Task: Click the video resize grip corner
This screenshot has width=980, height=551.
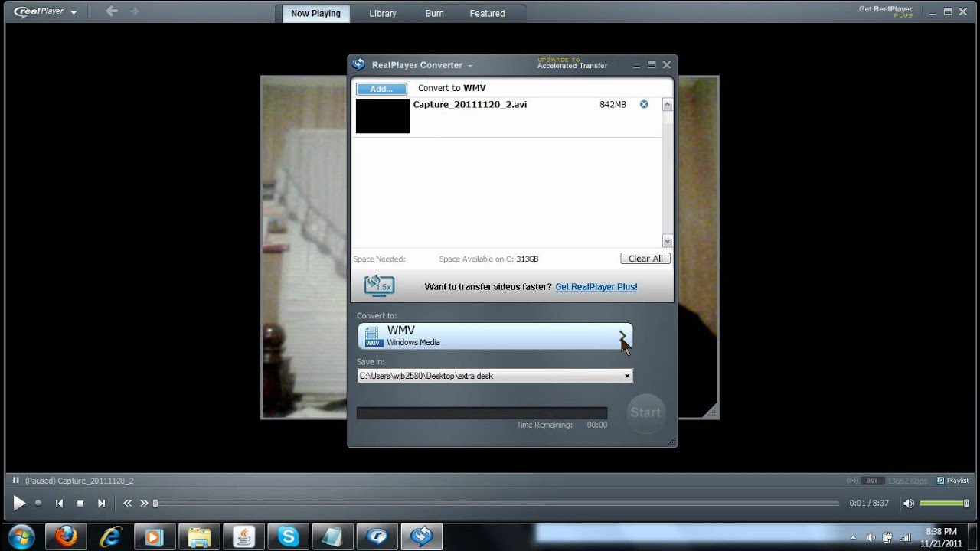Action: [x=711, y=412]
